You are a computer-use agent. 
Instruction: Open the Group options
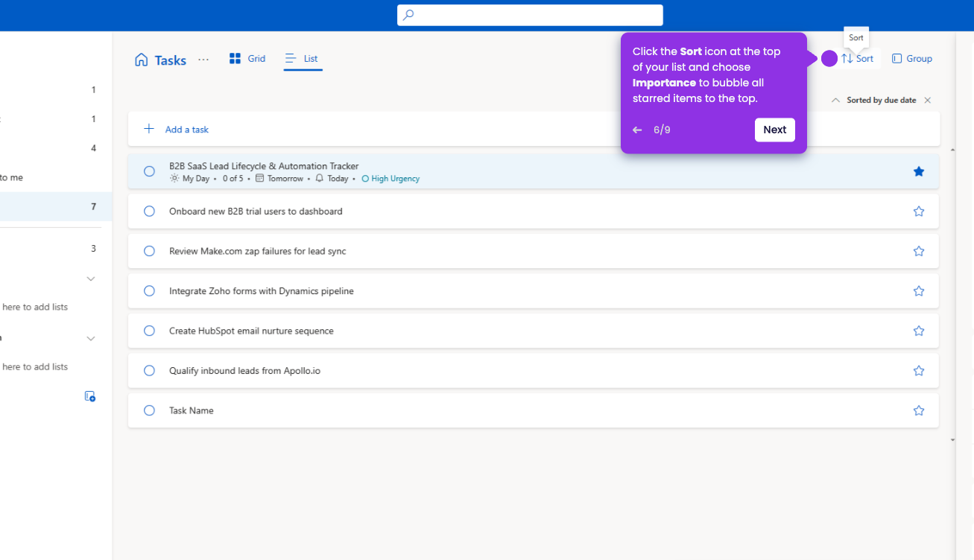912,58
